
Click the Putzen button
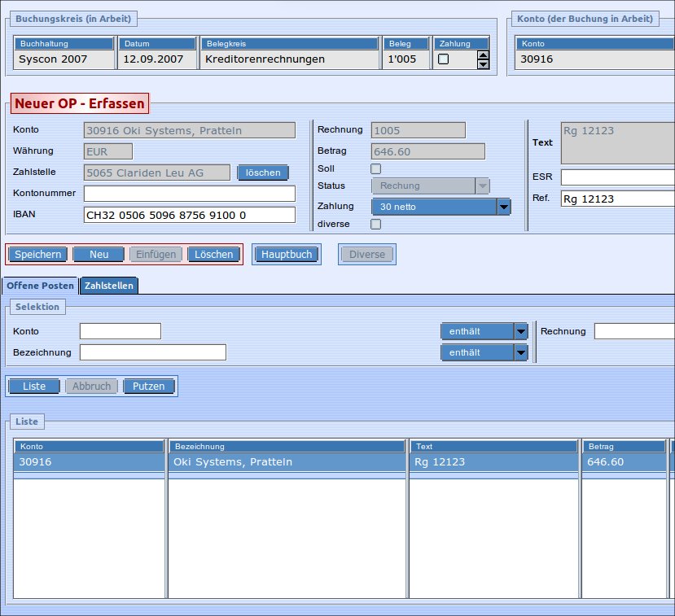coord(149,386)
